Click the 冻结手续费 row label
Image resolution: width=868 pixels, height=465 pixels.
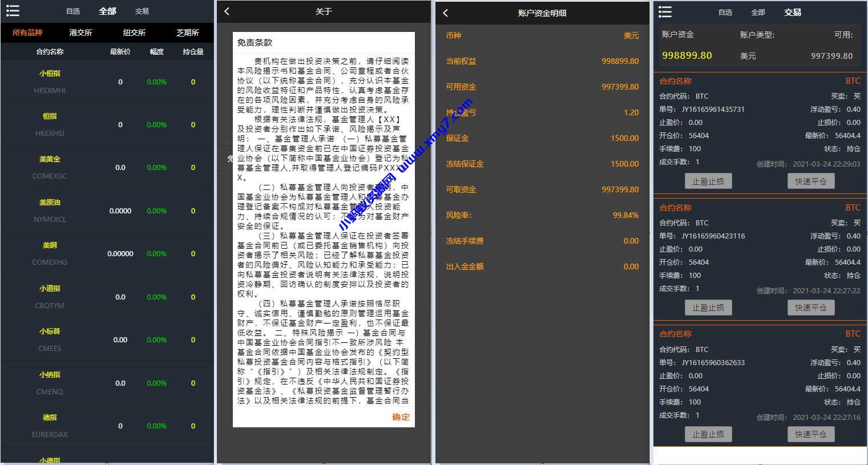point(465,241)
